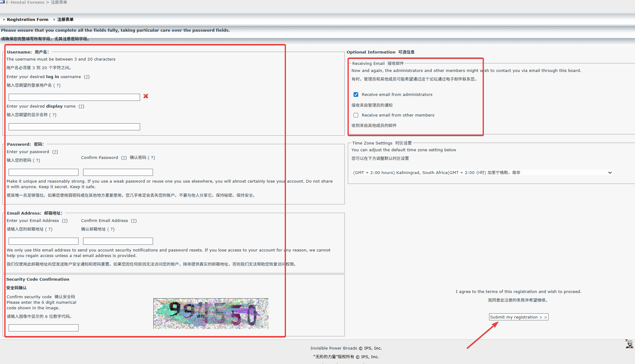Image resolution: width=635 pixels, height=364 pixels.
Task: Click the Confirm Email Address input box
Action: (118, 241)
